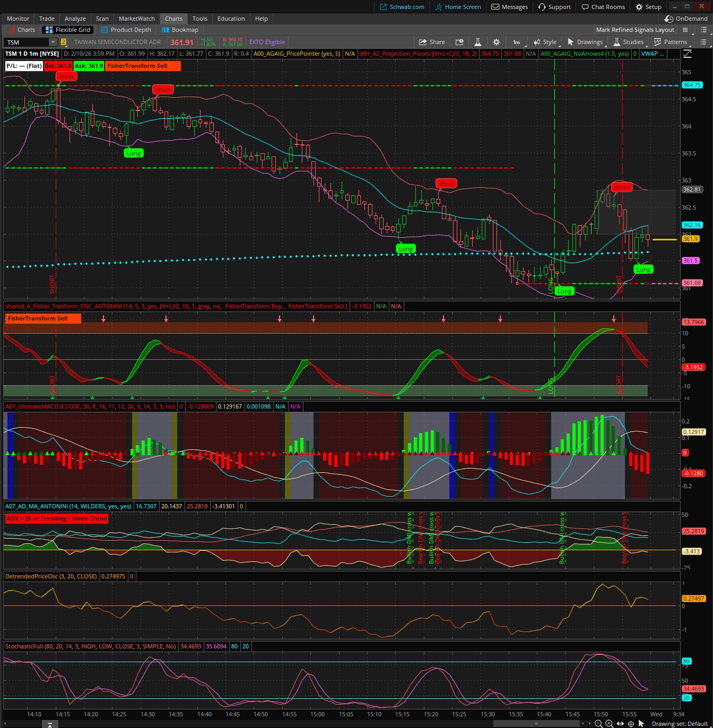Viewport: 713px width, 728px height.
Task: Open Drawing set: Default selector
Action: pyautogui.click(x=679, y=724)
